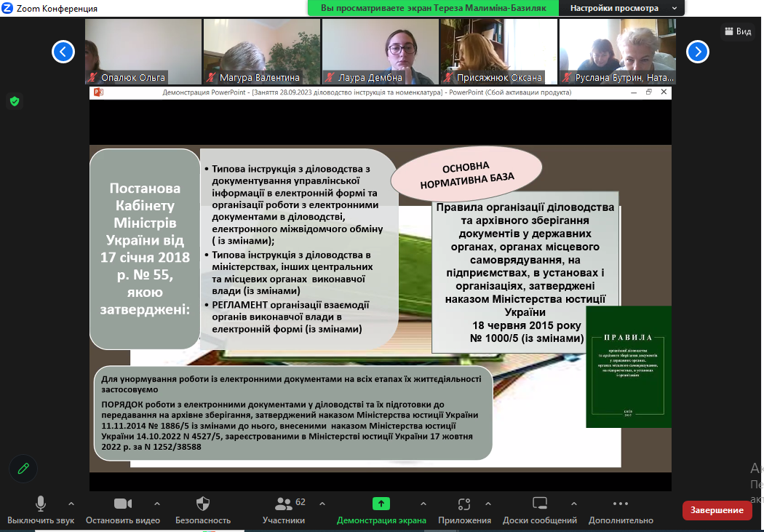Open the annotation pencil tool
The width and height of the screenshot is (764, 532).
(23, 469)
